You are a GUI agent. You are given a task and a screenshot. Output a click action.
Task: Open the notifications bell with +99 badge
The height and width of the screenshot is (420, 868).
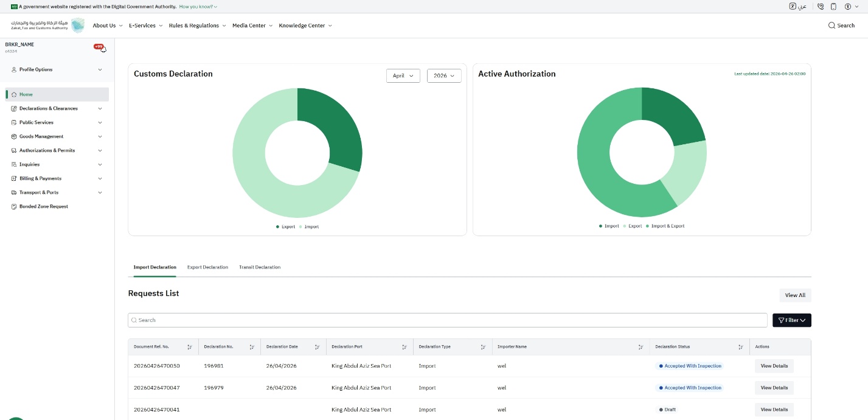(100, 47)
